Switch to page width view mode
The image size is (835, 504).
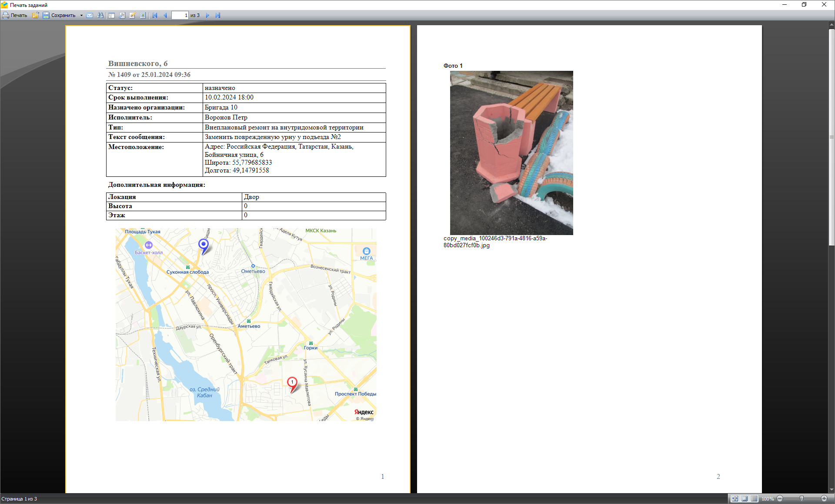(735, 498)
